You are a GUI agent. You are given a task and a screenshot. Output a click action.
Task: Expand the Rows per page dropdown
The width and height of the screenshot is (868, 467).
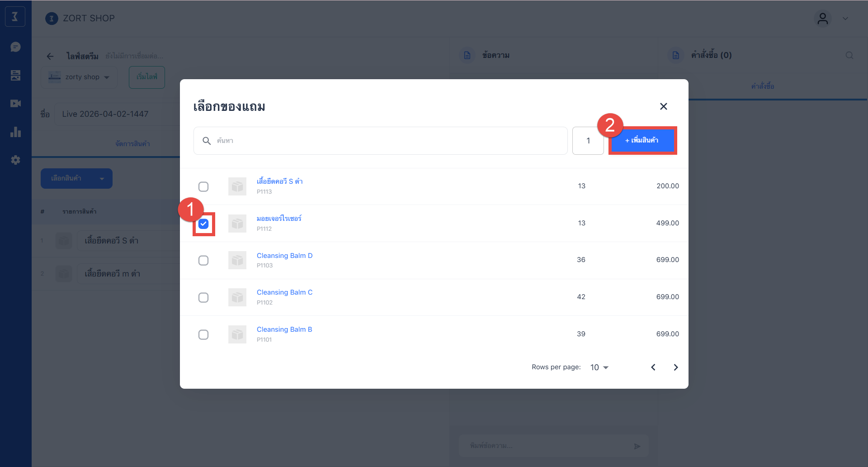click(x=599, y=367)
